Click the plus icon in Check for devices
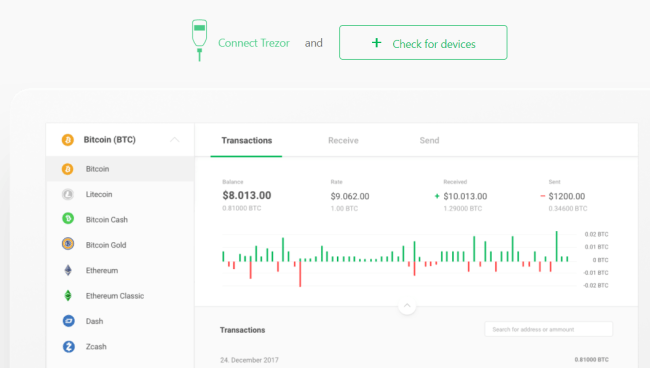Image resolution: width=650 pixels, height=368 pixels. (376, 43)
